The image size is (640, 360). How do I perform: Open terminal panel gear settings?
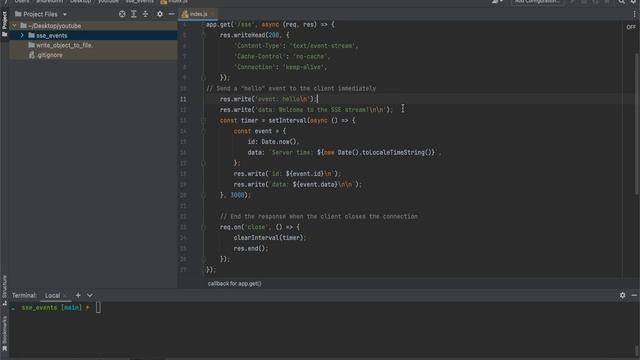pyautogui.click(x=622, y=295)
